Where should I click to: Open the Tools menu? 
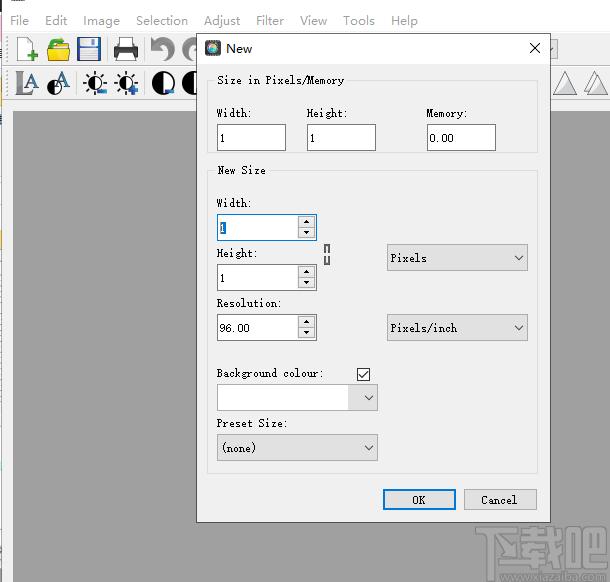coord(359,21)
